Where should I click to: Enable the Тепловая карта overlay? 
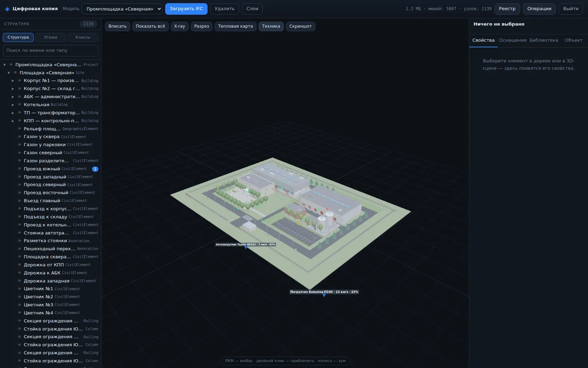click(236, 26)
